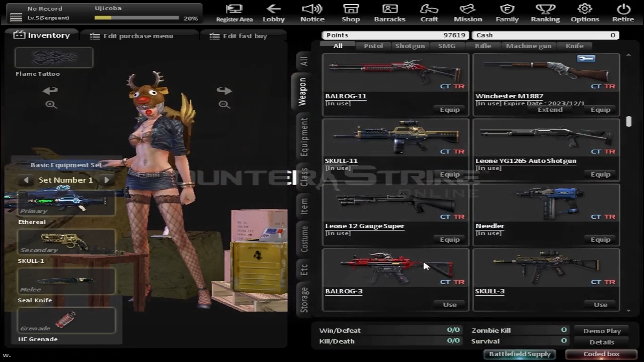Zoom out on the character model
The width and height of the screenshot is (644, 362).
point(224,105)
